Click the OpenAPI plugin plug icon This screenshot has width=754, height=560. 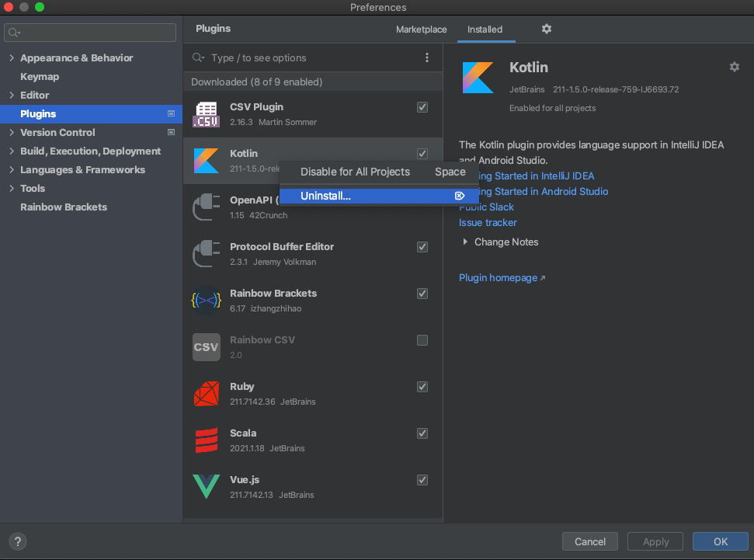point(207,207)
